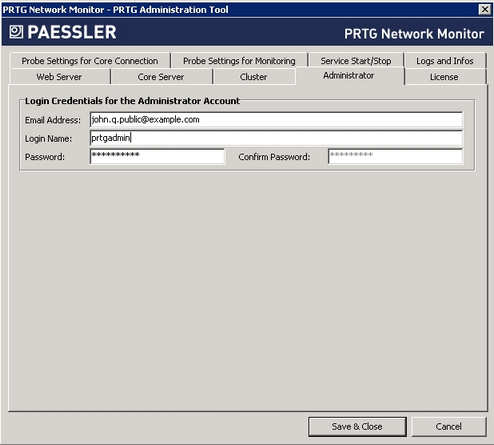Focus the Login Name field
The width and height of the screenshot is (494, 445).
[x=276, y=138]
